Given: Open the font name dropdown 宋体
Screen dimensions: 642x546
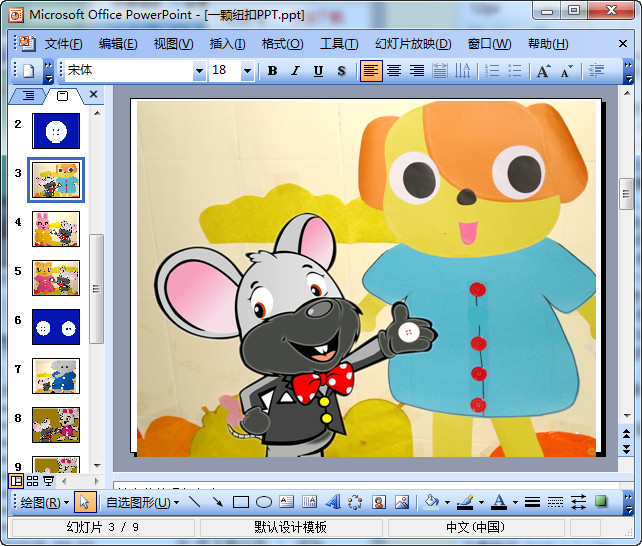Looking at the screenshot, I should (199, 71).
